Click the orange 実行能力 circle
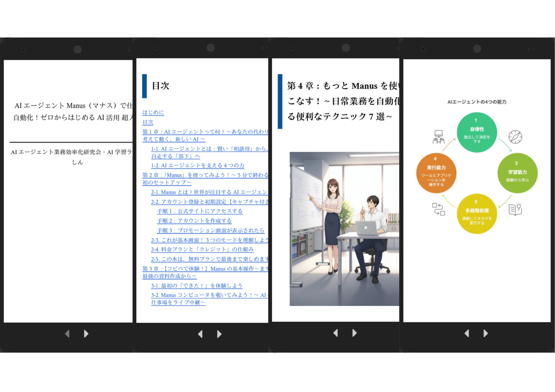 click(x=436, y=173)
